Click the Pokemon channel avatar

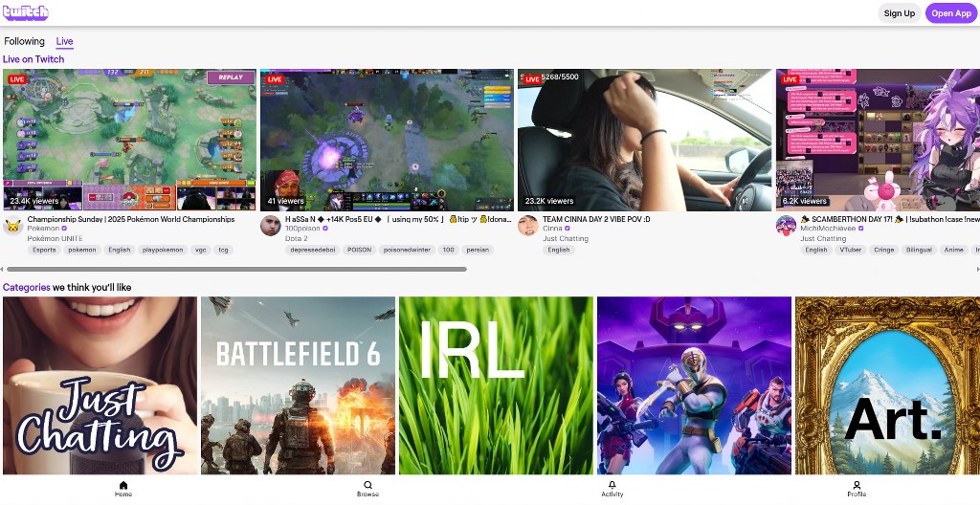13,226
